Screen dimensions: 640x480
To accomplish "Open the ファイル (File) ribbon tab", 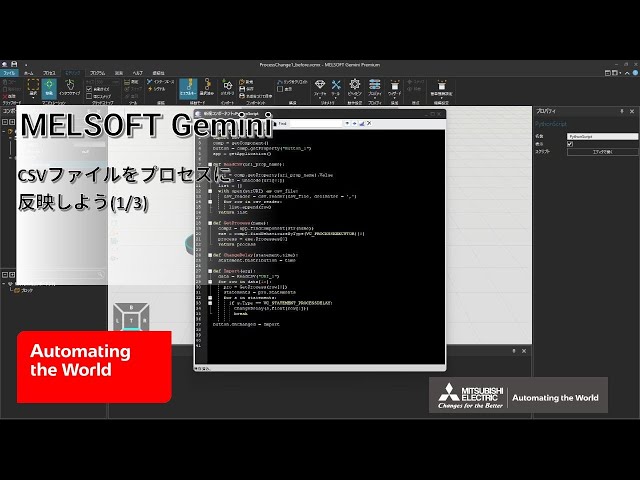I will coord(9,73).
